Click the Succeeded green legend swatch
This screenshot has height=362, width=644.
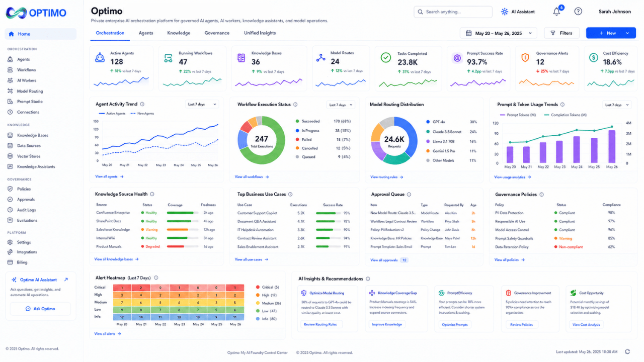(297, 121)
